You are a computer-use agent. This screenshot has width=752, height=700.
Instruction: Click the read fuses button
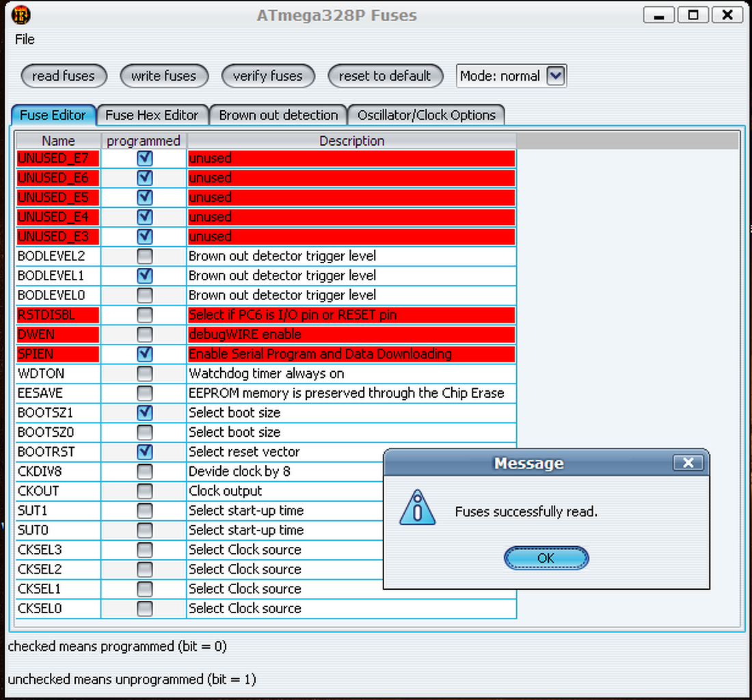point(64,76)
